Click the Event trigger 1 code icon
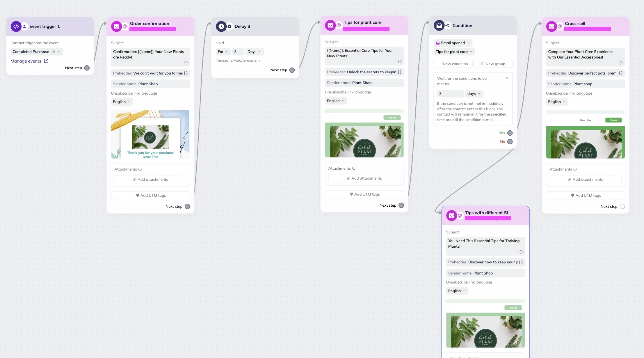The image size is (644, 358). point(16,26)
